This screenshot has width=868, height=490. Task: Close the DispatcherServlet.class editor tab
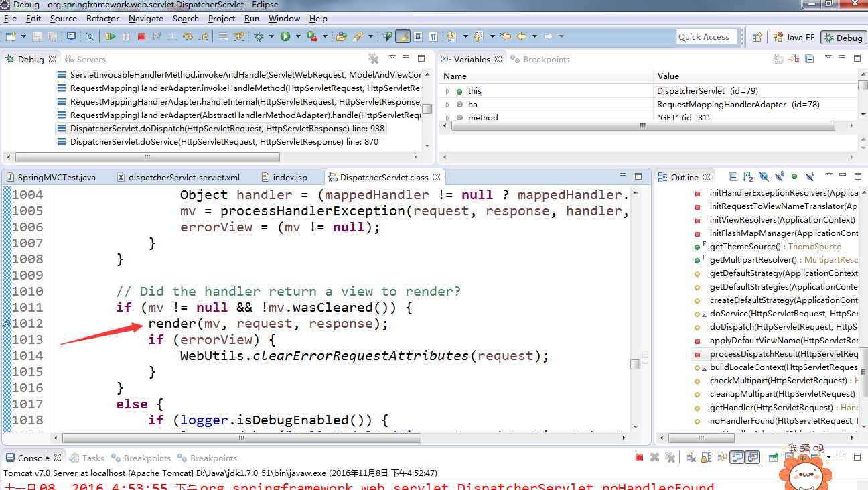pyautogui.click(x=436, y=177)
